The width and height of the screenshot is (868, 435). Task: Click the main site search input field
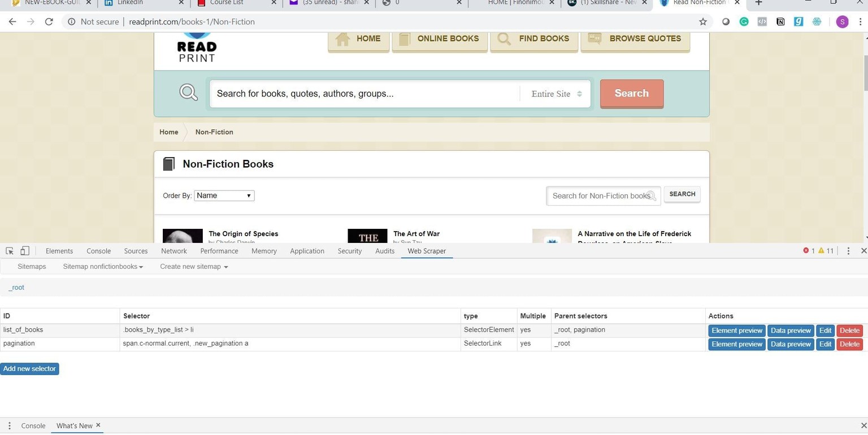tap(364, 94)
